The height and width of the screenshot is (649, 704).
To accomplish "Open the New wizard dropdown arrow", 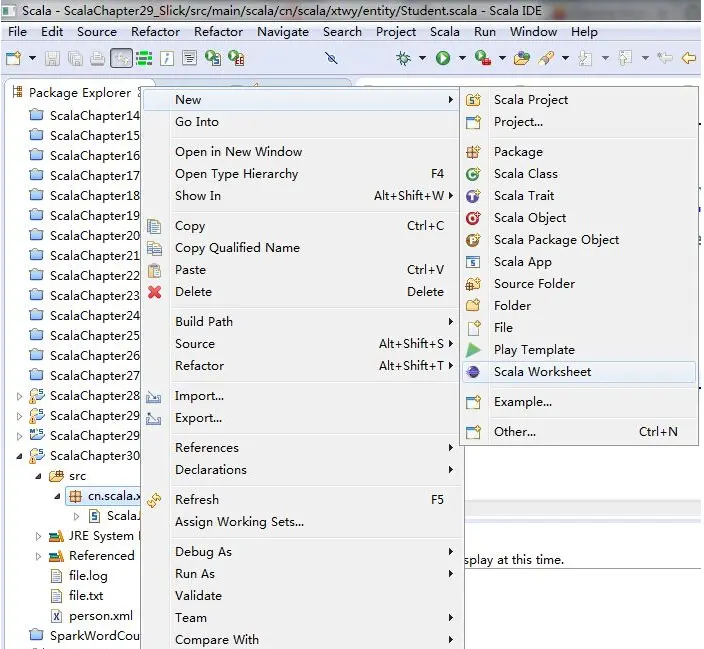I will tap(32, 58).
